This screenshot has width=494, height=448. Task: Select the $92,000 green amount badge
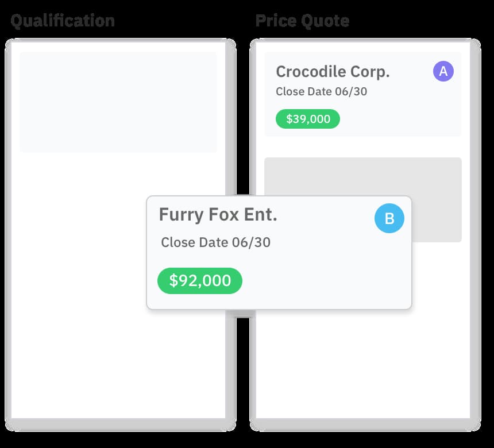tap(200, 280)
